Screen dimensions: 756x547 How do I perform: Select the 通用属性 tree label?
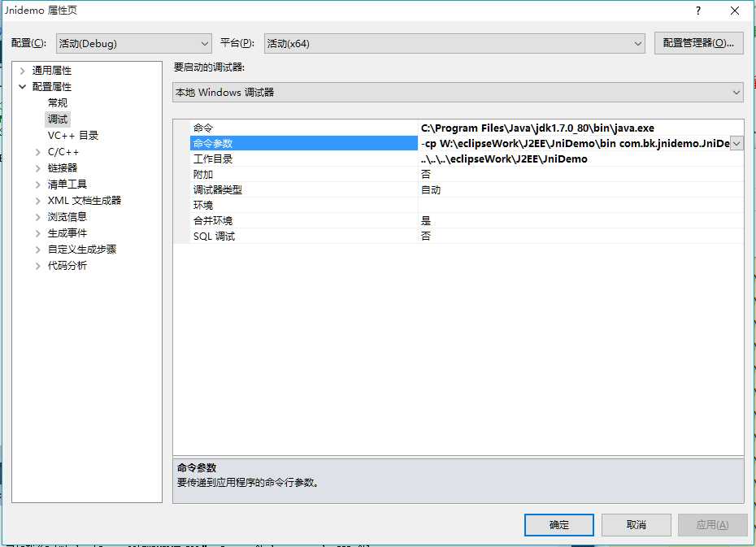click(x=51, y=71)
